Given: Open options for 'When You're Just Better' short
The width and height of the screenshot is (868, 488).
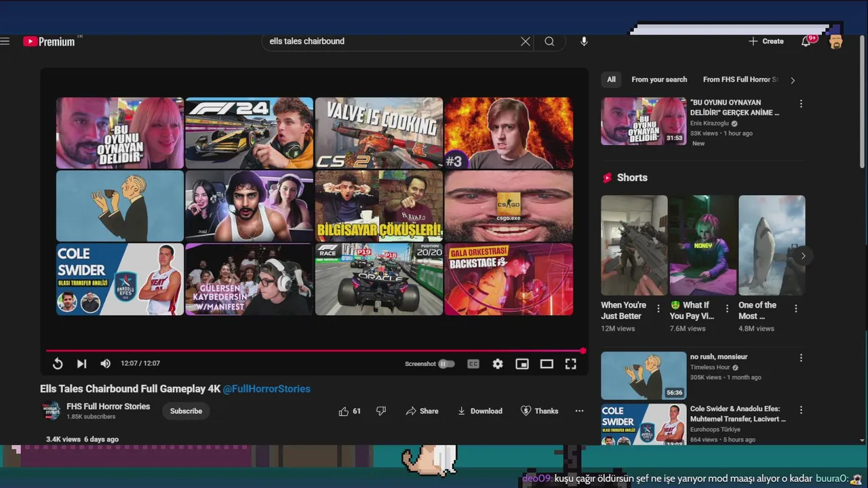Looking at the screenshot, I should (658, 308).
